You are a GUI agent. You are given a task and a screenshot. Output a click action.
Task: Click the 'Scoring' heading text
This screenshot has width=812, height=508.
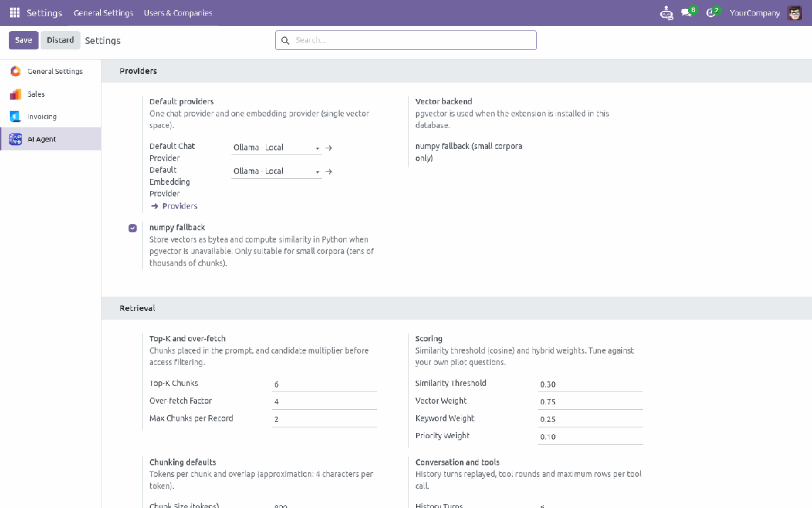[429, 339]
